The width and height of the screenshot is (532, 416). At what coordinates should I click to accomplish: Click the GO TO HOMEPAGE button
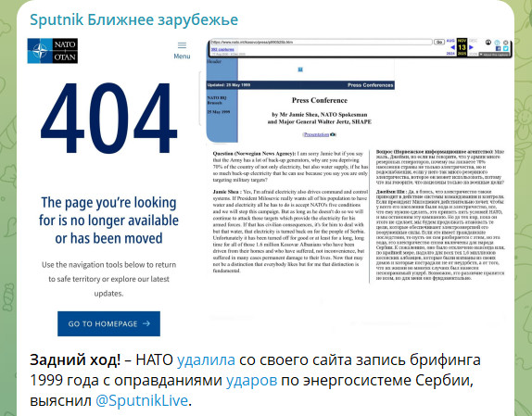[109, 323]
